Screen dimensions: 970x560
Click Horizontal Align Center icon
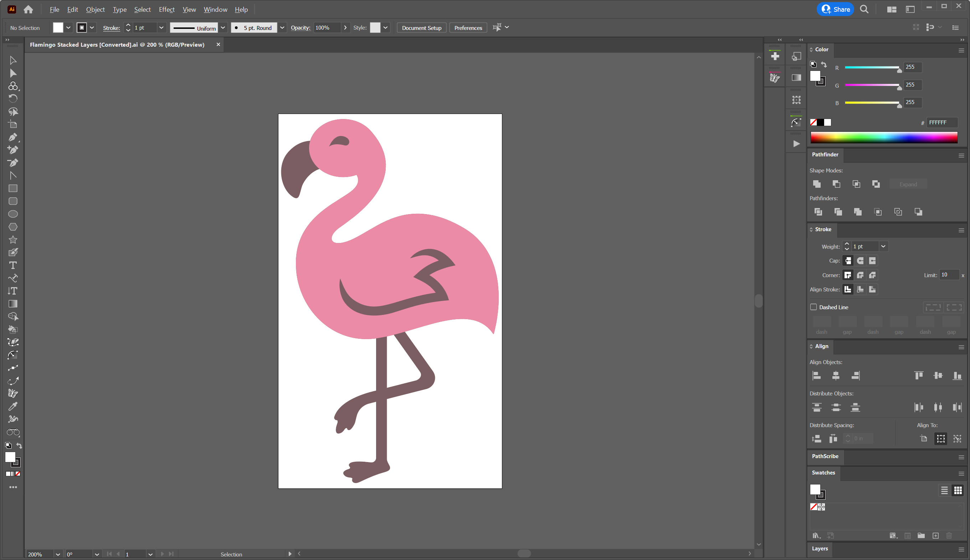(836, 376)
